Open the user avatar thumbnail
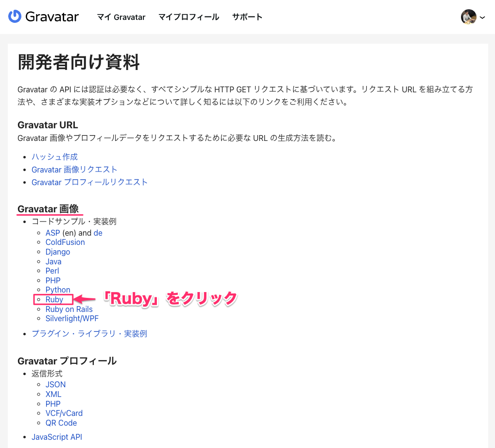 468,17
